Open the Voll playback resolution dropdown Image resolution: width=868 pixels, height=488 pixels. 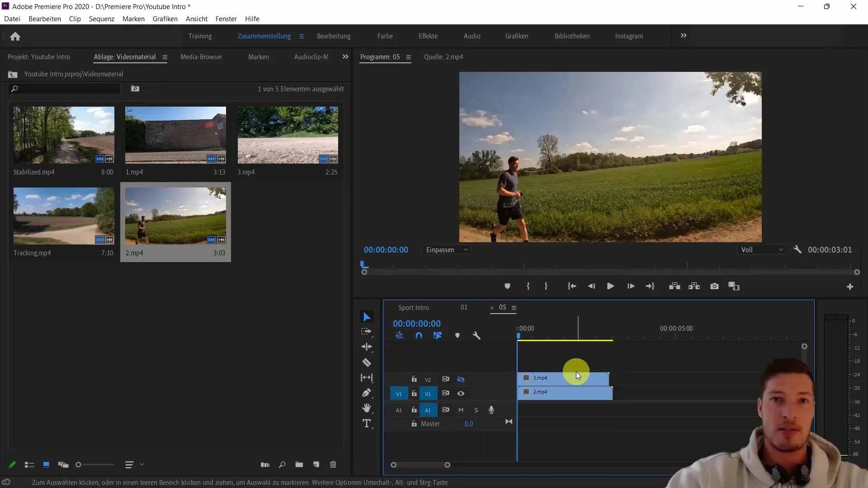tap(762, 250)
